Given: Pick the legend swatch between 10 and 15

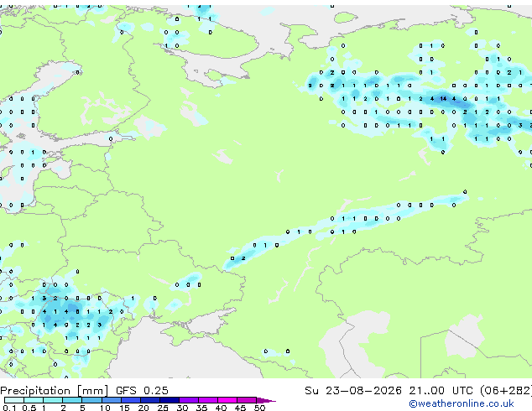Looking at the screenshot, I should [x=112, y=400].
